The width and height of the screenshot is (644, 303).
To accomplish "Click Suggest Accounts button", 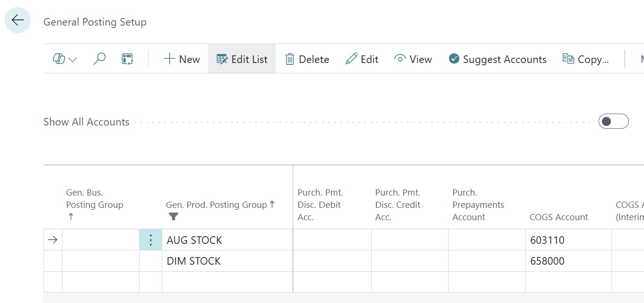I will [x=497, y=59].
